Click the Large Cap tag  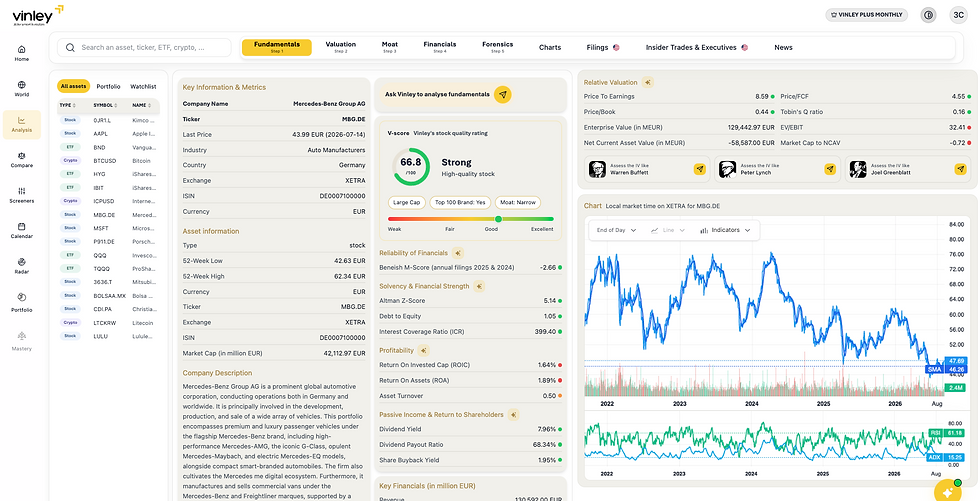(x=407, y=202)
